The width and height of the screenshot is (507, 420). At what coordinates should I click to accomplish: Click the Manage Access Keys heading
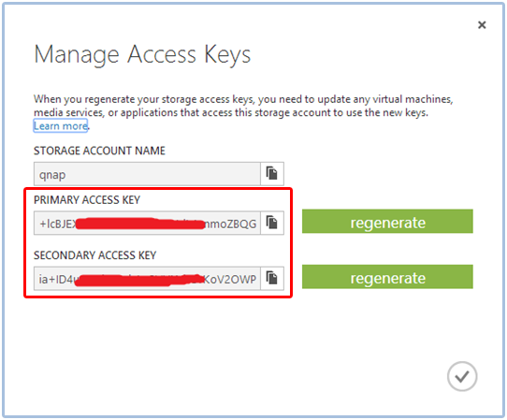(142, 54)
